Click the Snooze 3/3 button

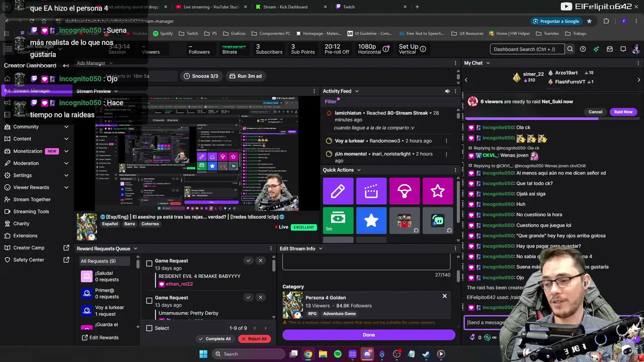[201, 76]
